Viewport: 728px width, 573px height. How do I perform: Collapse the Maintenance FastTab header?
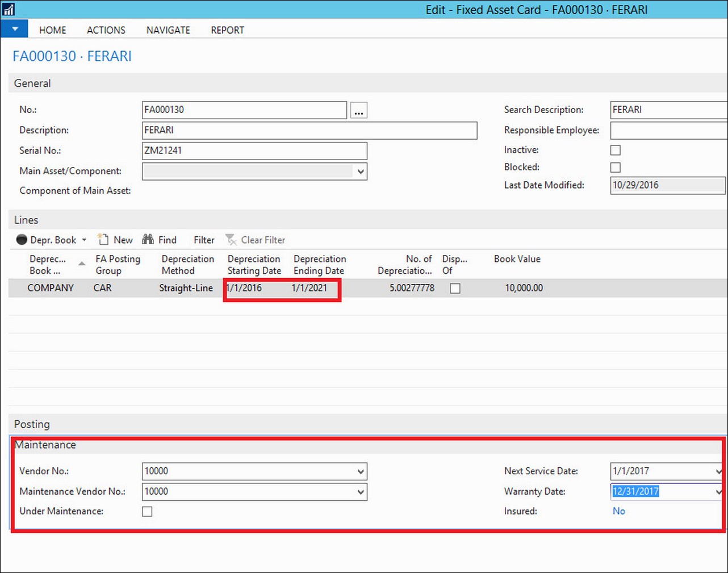tap(368, 445)
